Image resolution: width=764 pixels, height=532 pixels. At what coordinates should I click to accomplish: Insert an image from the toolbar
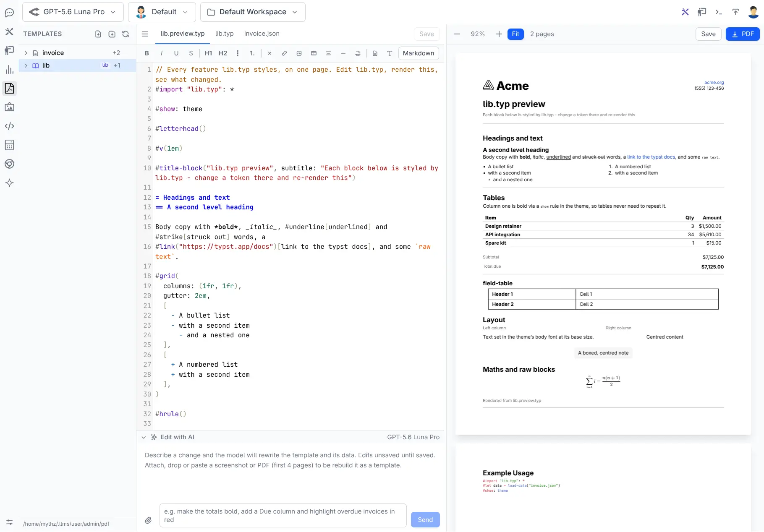[x=299, y=53]
